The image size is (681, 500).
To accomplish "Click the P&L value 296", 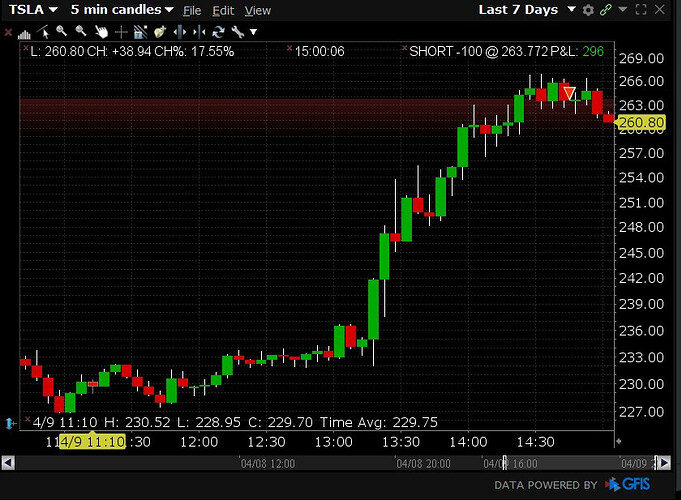I will 593,51.
